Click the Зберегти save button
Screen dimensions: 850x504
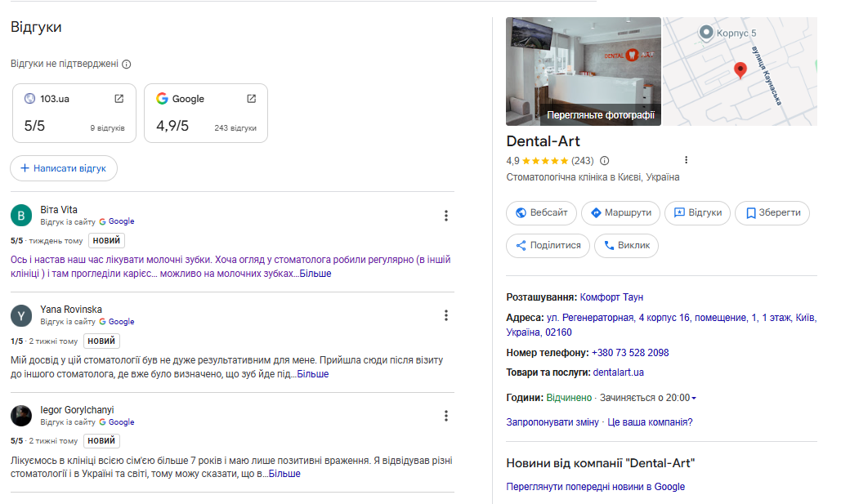(x=772, y=212)
